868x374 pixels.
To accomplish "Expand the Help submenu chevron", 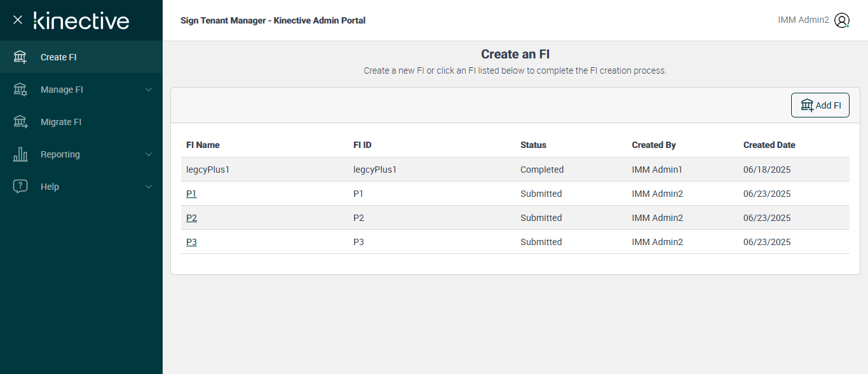I will coord(149,187).
